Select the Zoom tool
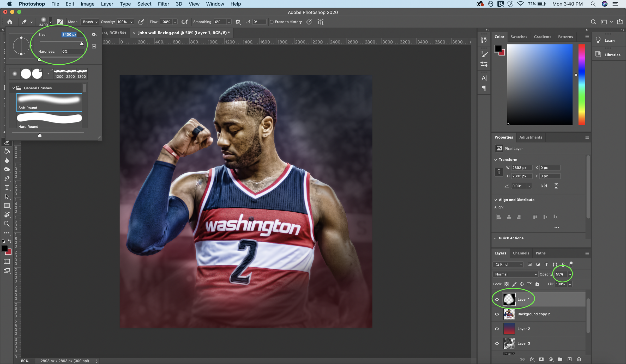The width and height of the screenshot is (626, 364). 7,224
